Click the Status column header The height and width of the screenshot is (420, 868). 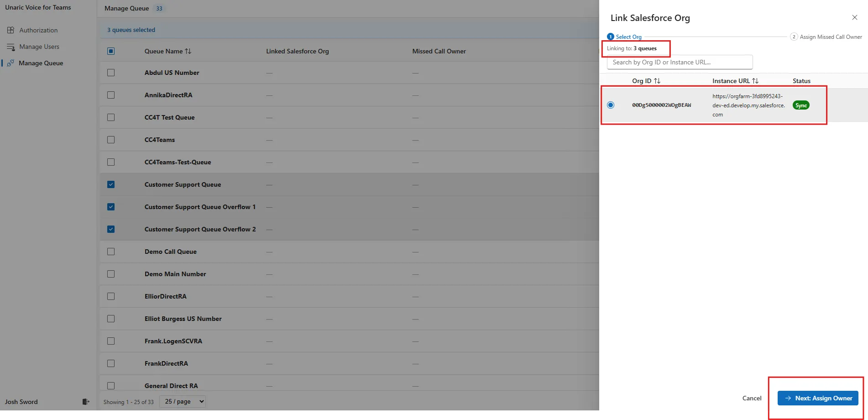tap(801, 81)
